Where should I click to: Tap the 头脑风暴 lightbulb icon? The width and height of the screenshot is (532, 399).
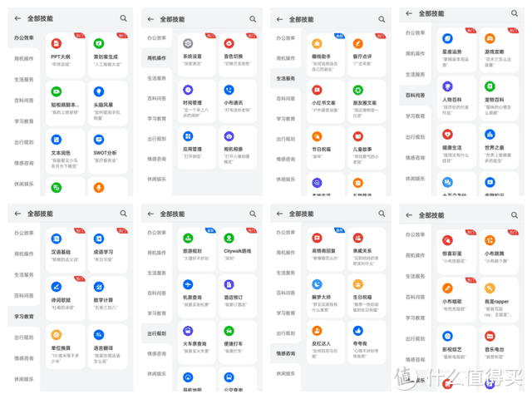point(98,91)
